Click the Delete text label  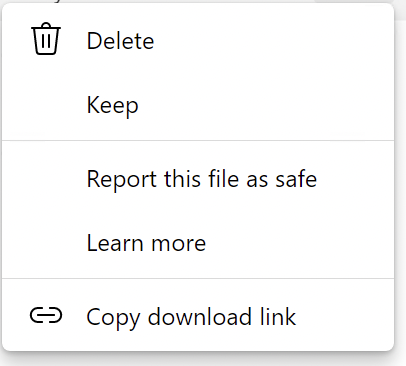tap(120, 41)
